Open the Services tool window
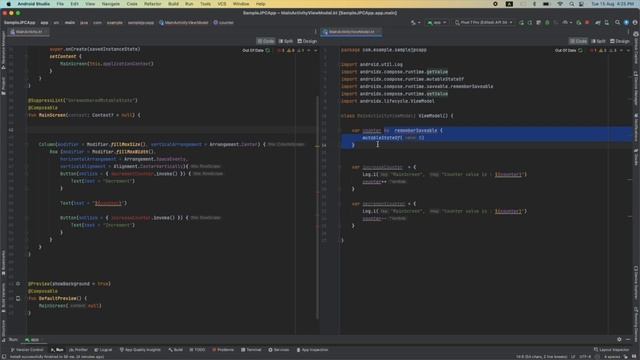Viewport: 640px width, 360px height. click(279, 350)
